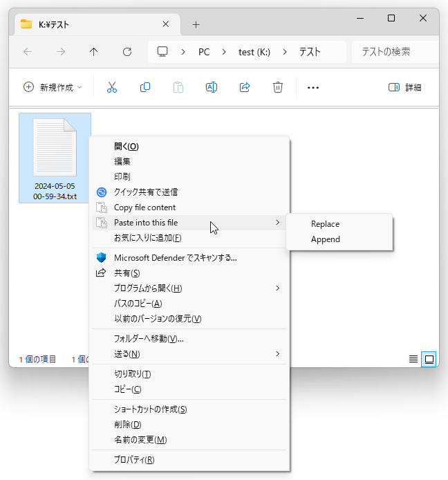Image resolution: width=448 pixels, height=480 pixels.
Task: Switch to large thumbnails view icon
Action: (x=429, y=359)
